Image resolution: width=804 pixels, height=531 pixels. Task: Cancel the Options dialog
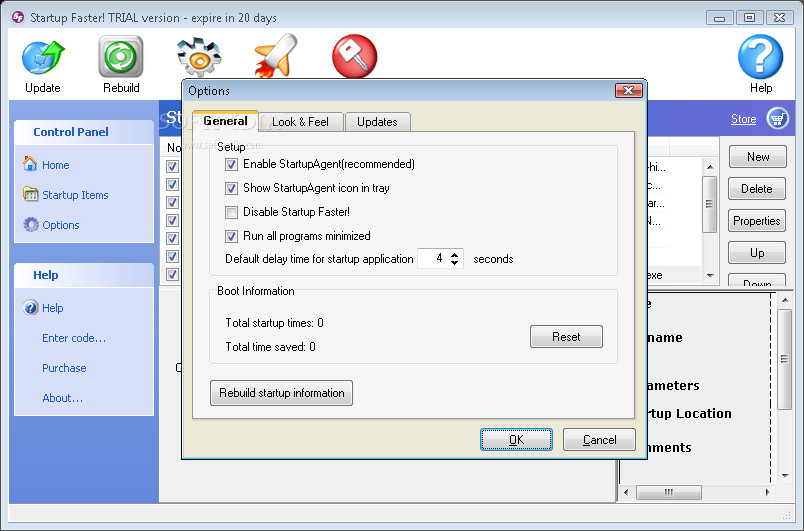[x=599, y=440]
